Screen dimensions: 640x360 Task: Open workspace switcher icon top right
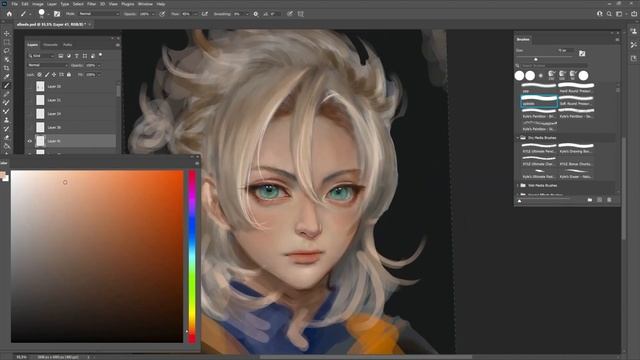[x=619, y=14]
